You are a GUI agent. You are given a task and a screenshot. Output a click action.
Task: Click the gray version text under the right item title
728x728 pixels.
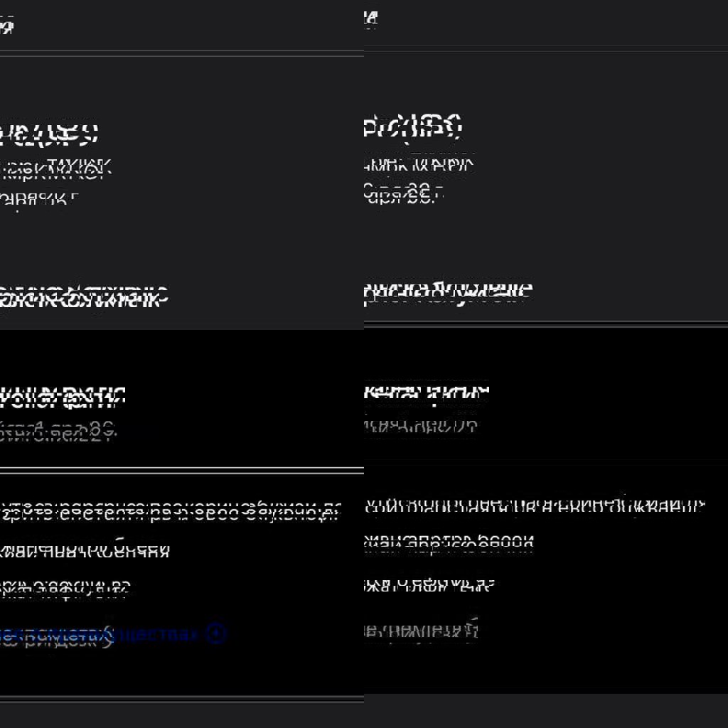(419, 426)
